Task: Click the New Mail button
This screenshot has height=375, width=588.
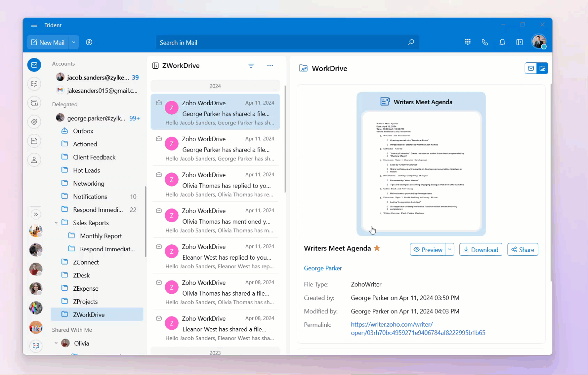Action: pyautogui.click(x=48, y=42)
